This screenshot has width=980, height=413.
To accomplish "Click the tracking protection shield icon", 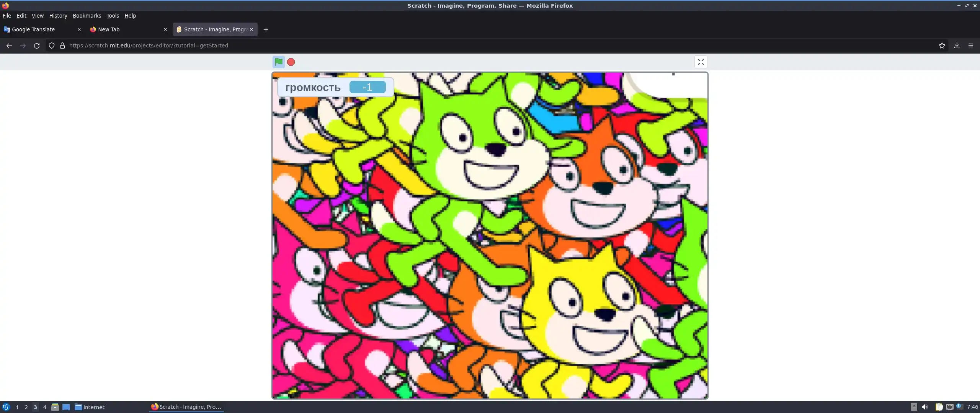I will click(52, 46).
